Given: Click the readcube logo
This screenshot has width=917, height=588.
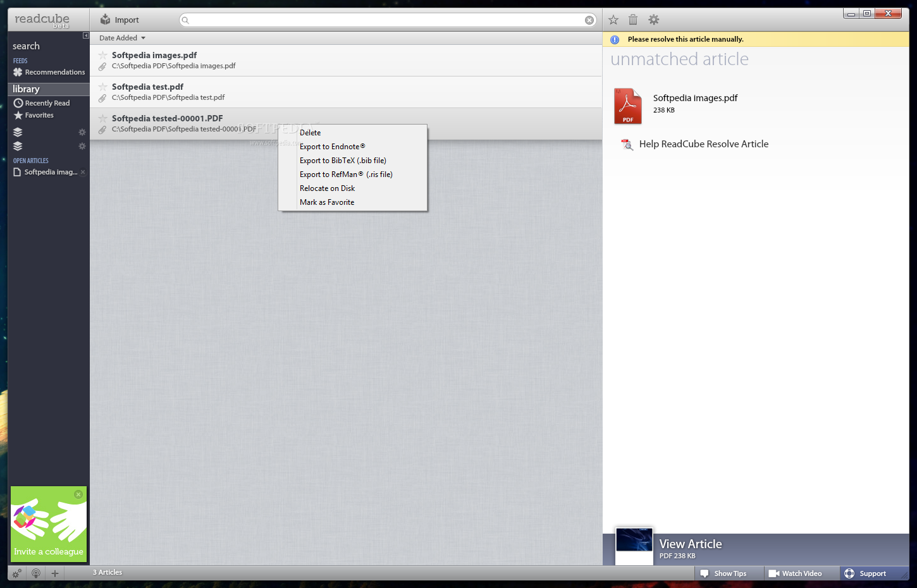Looking at the screenshot, I should pyautogui.click(x=42, y=20).
